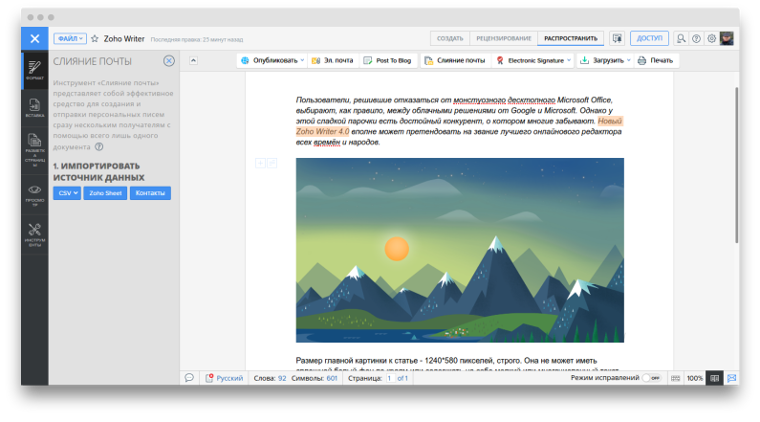Click the help icon after the mail merge description
This screenshot has width=760, height=422.
(x=99, y=146)
